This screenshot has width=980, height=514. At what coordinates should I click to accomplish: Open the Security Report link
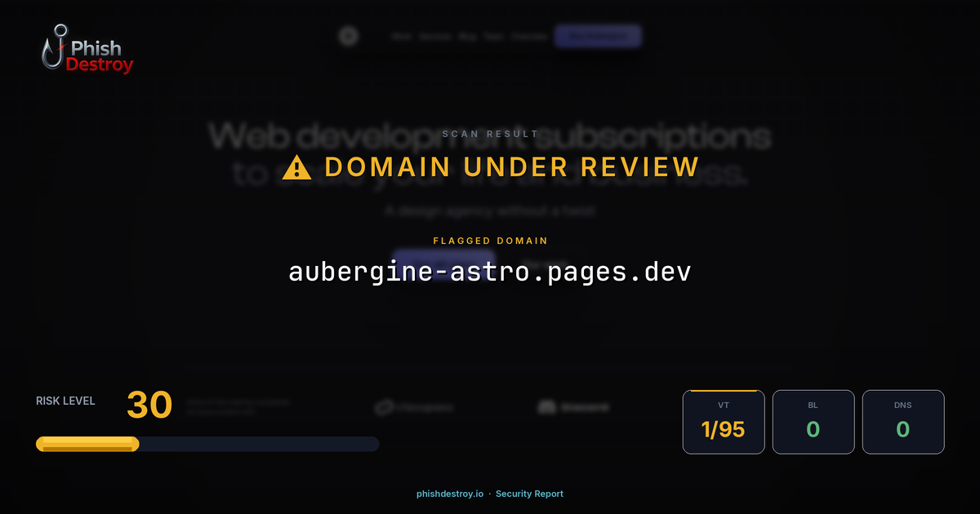[x=529, y=494]
